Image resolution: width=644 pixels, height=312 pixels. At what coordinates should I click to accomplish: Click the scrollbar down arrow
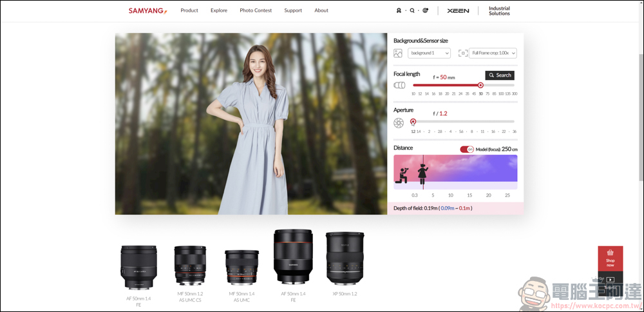pyautogui.click(x=641, y=308)
